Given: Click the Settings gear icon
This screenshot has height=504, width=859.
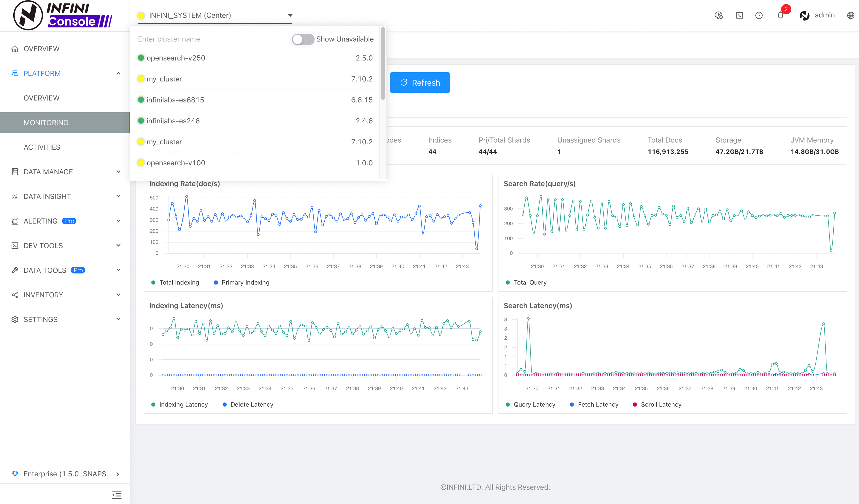Looking at the screenshot, I should (x=15, y=319).
